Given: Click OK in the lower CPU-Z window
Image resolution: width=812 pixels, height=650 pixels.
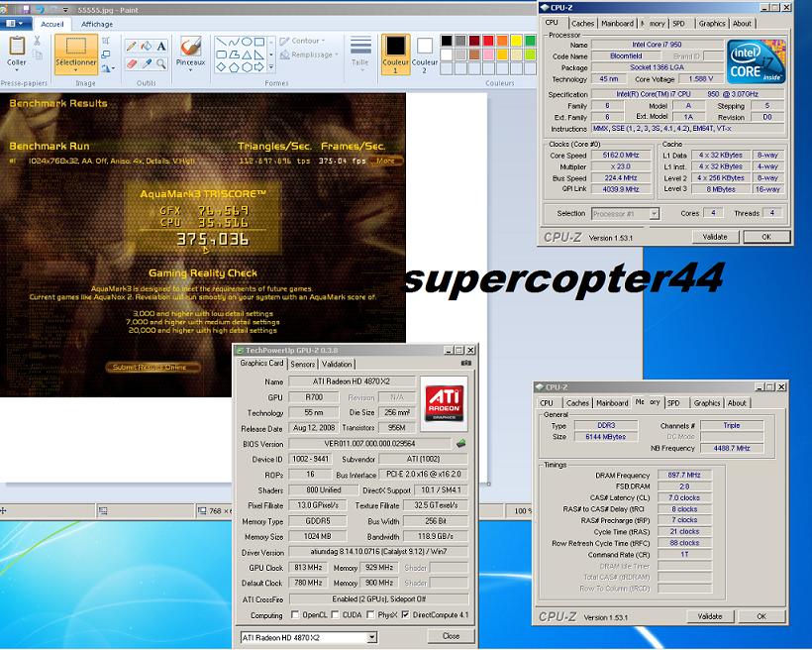Looking at the screenshot, I should (x=761, y=616).
